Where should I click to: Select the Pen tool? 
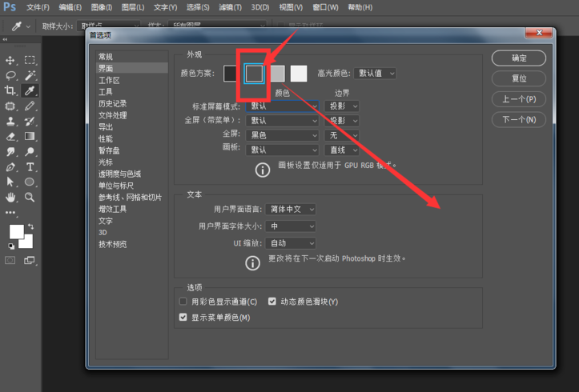point(10,167)
